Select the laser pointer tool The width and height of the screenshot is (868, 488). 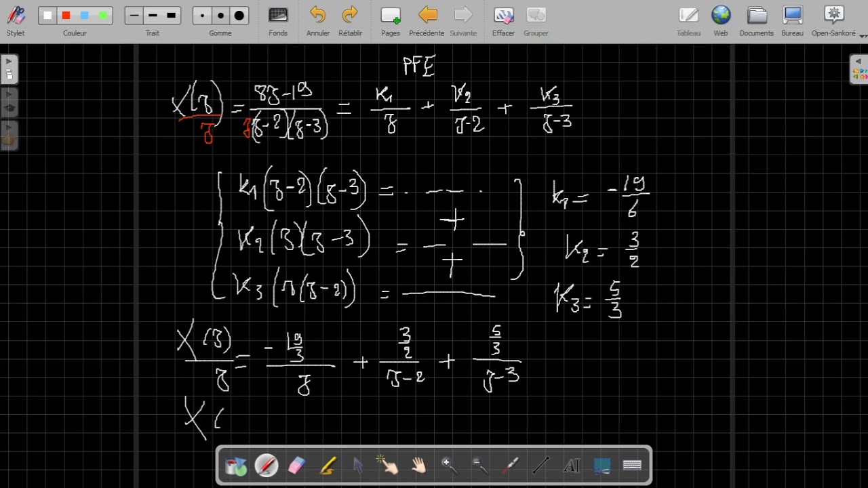[511, 466]
